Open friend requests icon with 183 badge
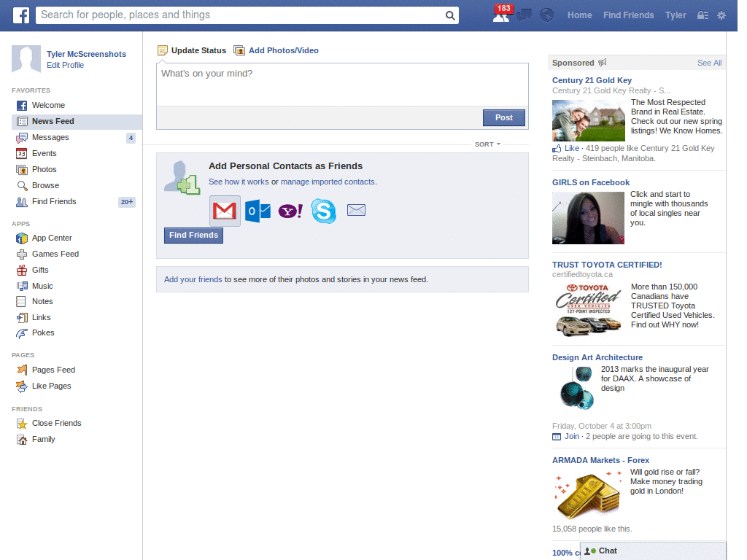 coord(502,15)
